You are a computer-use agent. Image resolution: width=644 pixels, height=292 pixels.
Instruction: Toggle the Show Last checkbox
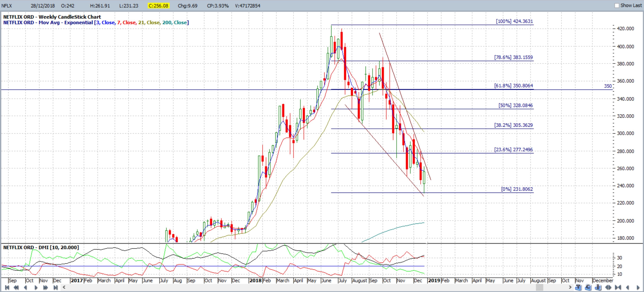click(617, 5)
